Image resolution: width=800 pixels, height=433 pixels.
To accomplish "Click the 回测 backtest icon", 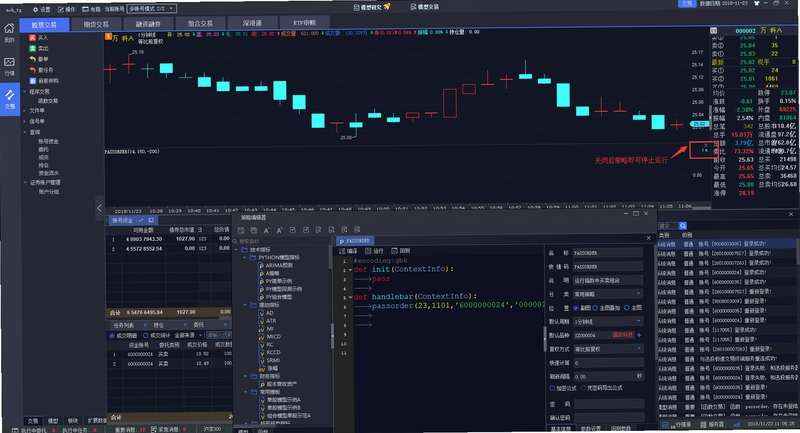I will (394, 251).
